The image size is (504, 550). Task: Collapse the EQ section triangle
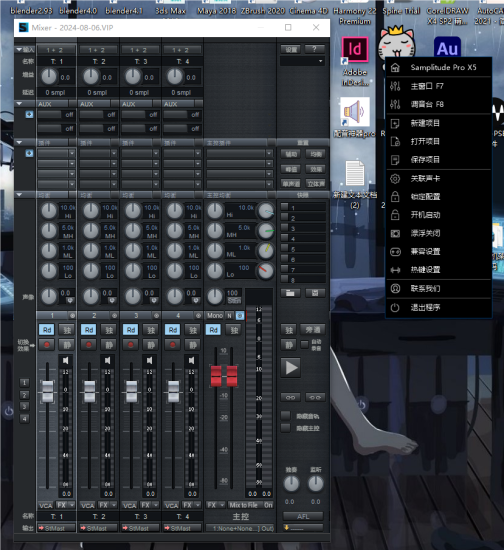19,194
